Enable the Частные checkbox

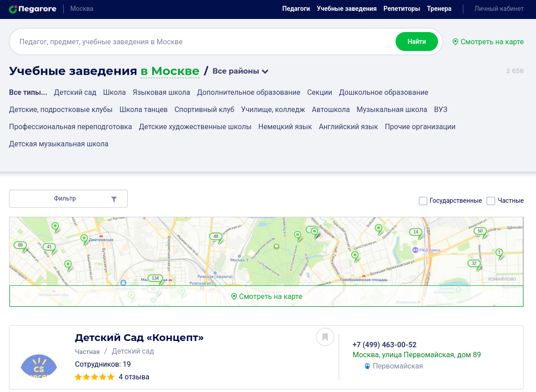(491, 201)
